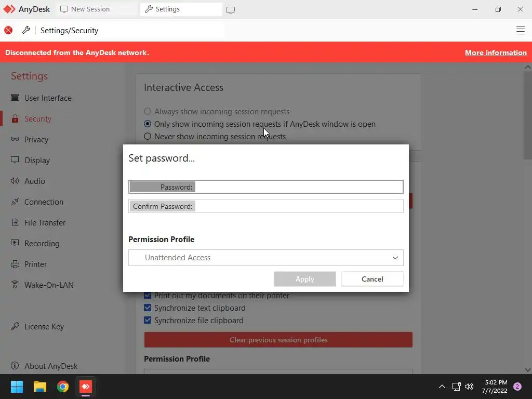Image resolution: width=532 pixels, height=399 pixels.
Task: Toggle Synchronize file clipboard checkbox
Action: [x=147, y=320]
